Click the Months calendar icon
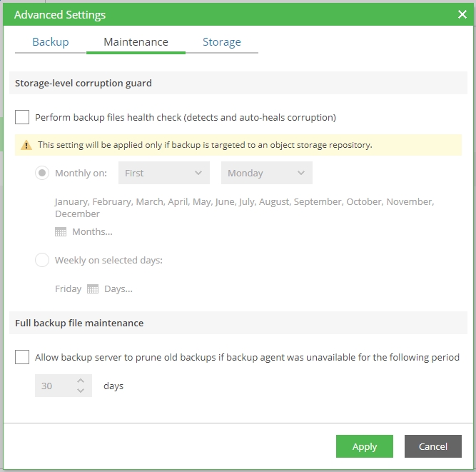This screenshot has width=476, height=472. click(61, 231)
